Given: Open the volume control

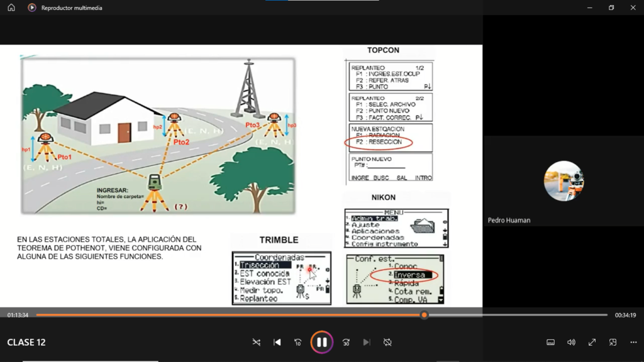Looking at the screenshot, I should 571,342.
